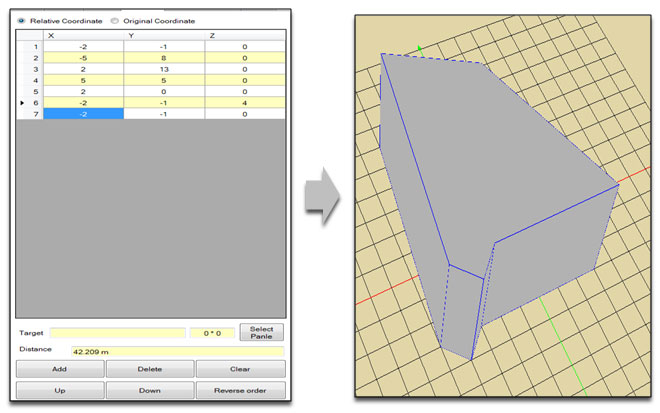The width and height of the screenshot is (660, 413).
Task: Click the '0 * 0' target size field
Action: (x=212, y=333)
